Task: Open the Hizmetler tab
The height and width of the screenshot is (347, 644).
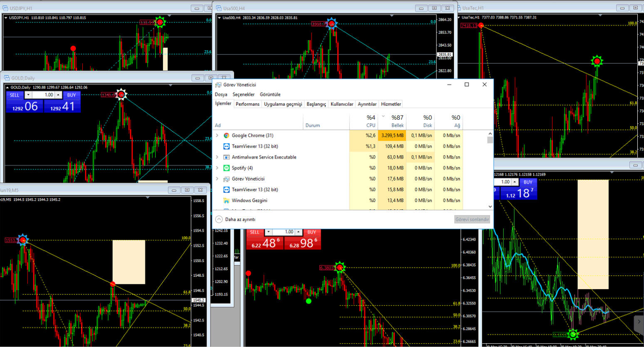Action: [391, 104]
